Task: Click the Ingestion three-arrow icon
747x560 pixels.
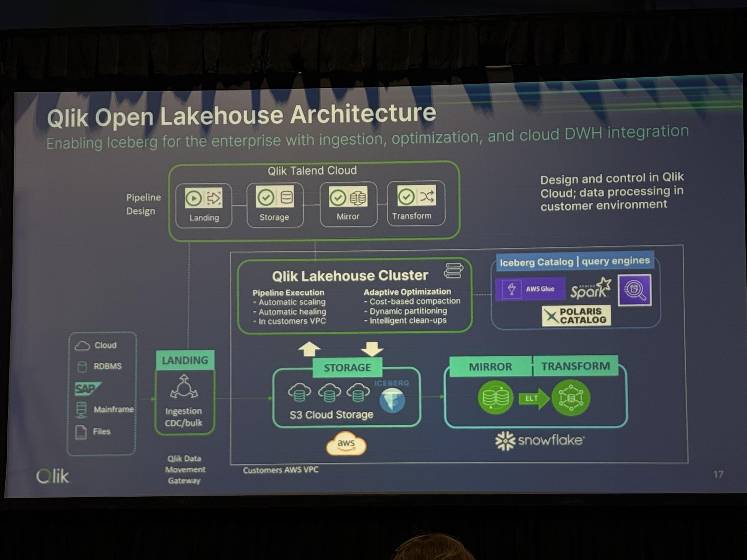Action: coord(184,387)
